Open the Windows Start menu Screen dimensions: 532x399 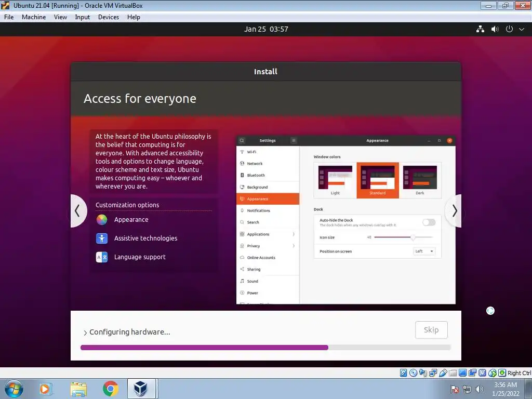click(x=14, y=389)
